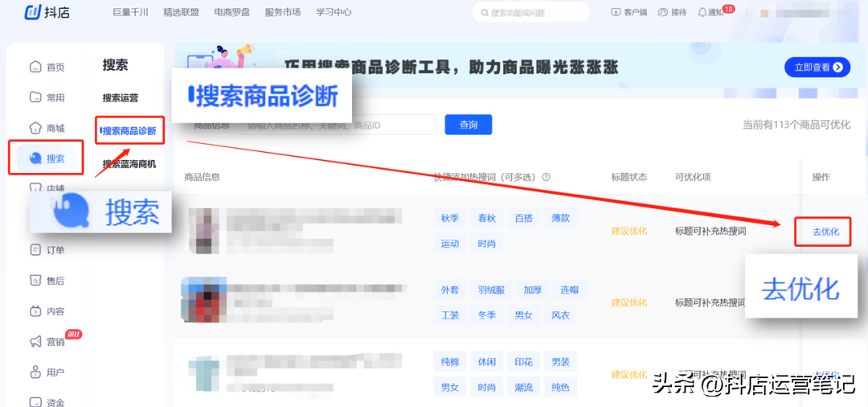Open the 首页 sidebar item

tap(47, 68)
